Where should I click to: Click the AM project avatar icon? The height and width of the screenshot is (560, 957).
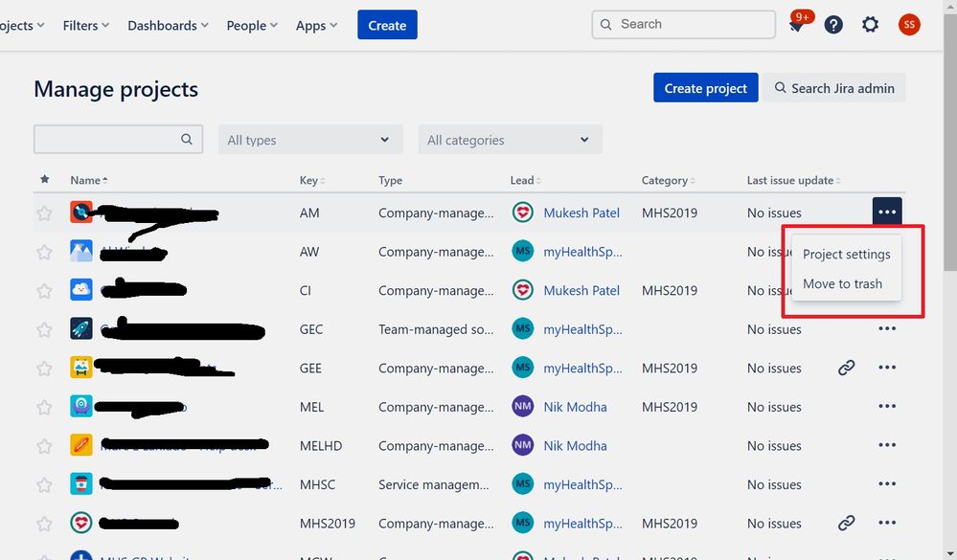81,213
